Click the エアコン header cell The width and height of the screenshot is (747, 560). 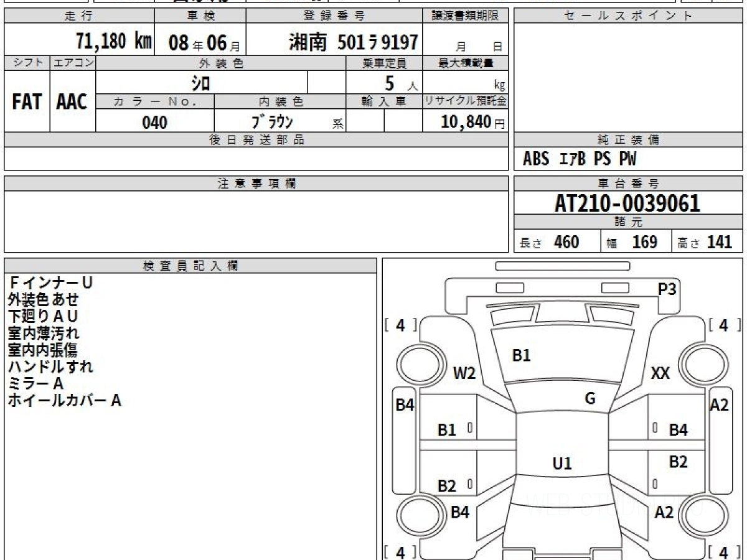pyautogui.click(x=72, y=63)
